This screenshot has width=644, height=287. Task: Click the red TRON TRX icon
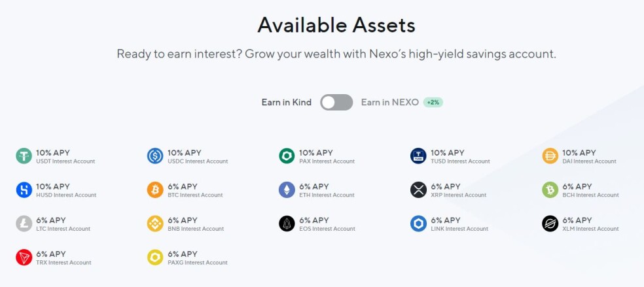(24, 258)
